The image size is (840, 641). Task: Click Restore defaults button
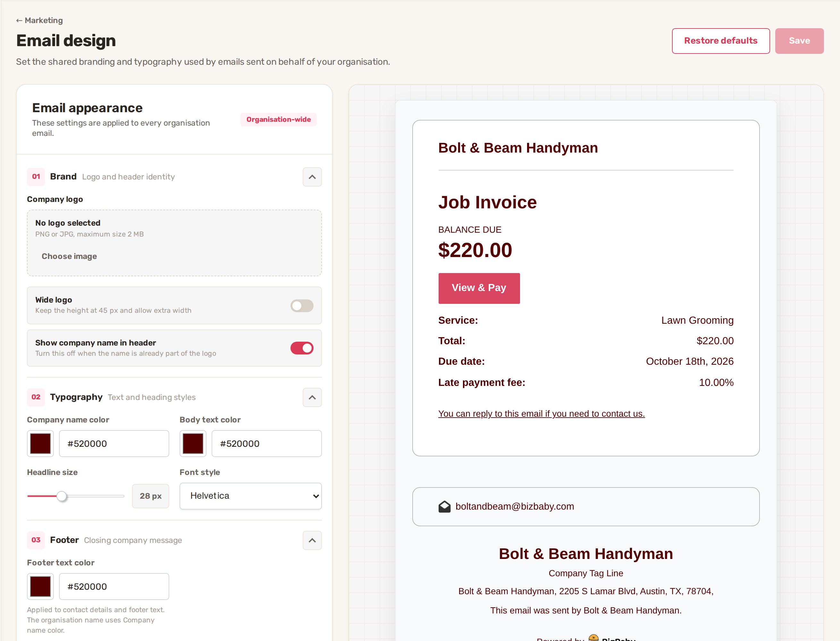click(720, 41)
